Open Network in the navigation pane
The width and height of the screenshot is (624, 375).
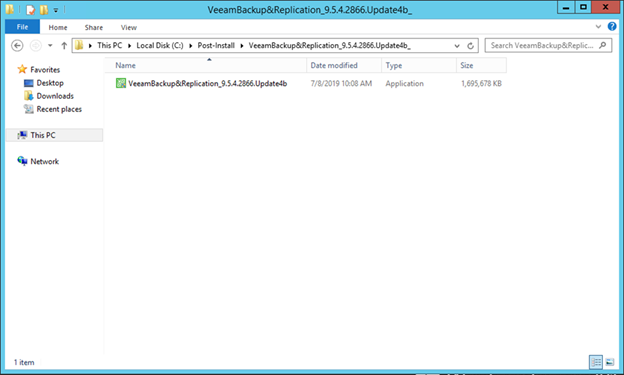point(45,161)
